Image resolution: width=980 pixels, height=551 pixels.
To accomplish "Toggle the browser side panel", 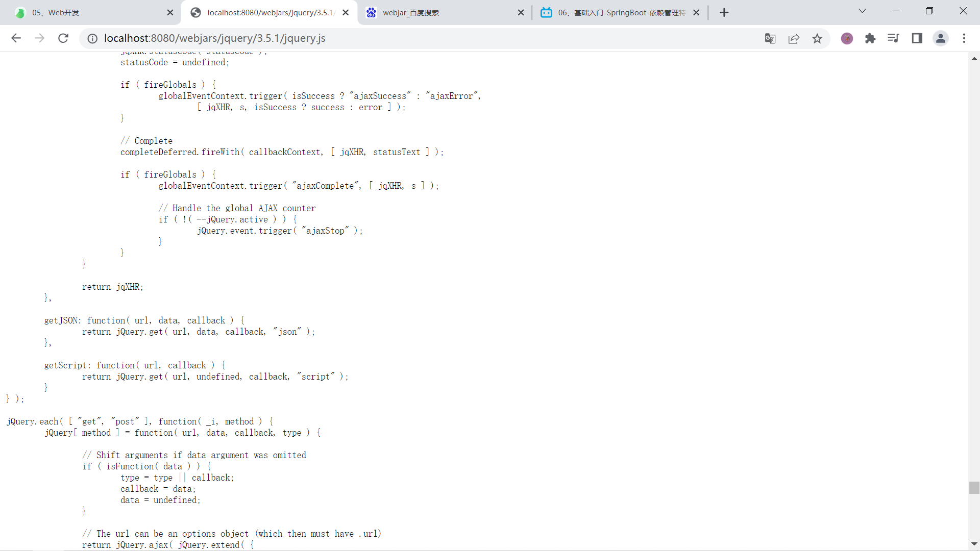I will pos(917,38).
